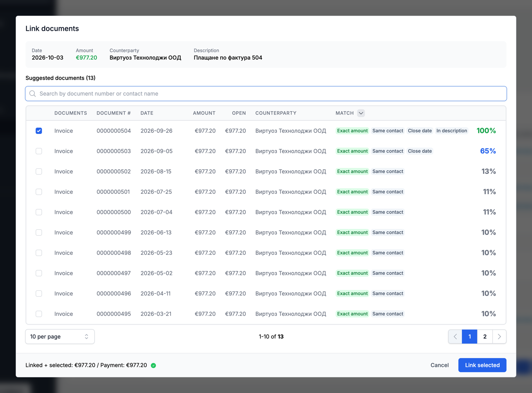Click the 65% match score
This screenshot has width=532, height=393.
[488, 151]
